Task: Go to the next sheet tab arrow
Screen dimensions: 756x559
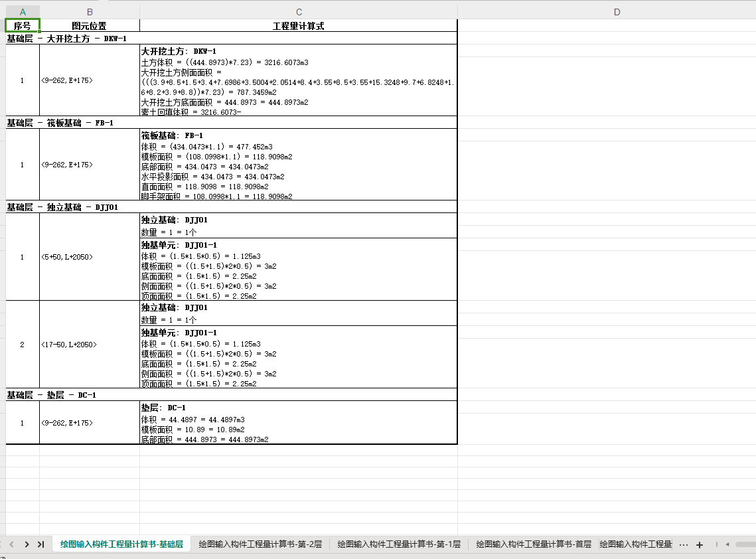Action: coord(27,544)
